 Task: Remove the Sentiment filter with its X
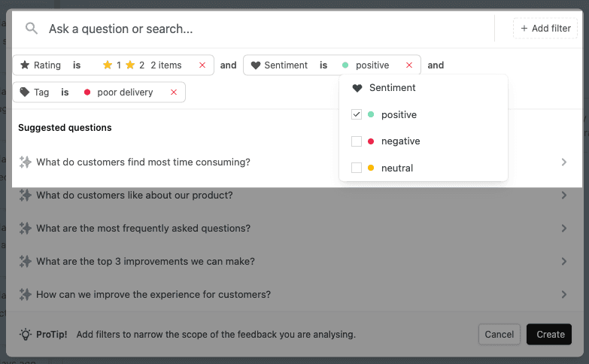[x=409, y=65]
